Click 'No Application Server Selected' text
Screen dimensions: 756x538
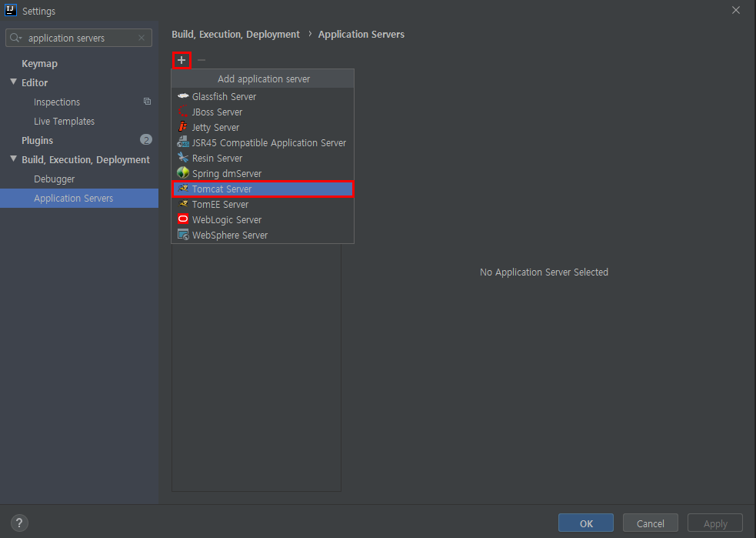(x=544, y=272)
